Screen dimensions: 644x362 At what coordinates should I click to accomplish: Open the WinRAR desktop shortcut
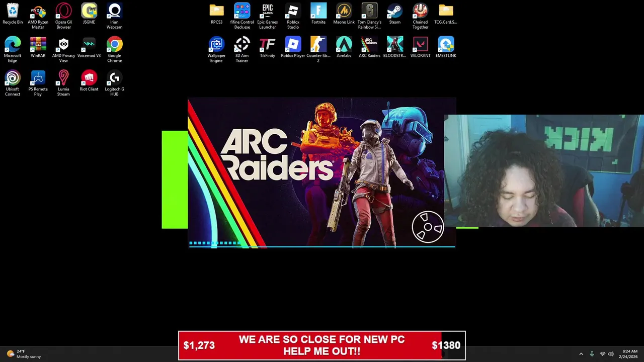point(38,48)
